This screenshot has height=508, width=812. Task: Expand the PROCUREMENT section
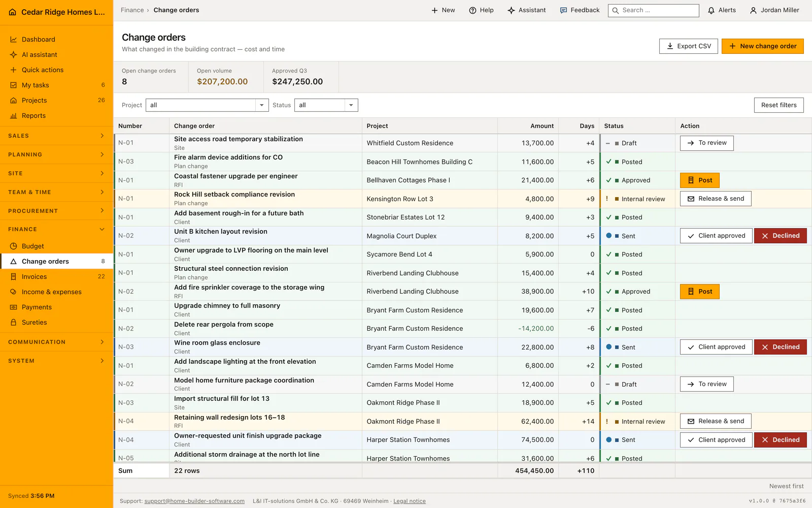coord(56,211)
